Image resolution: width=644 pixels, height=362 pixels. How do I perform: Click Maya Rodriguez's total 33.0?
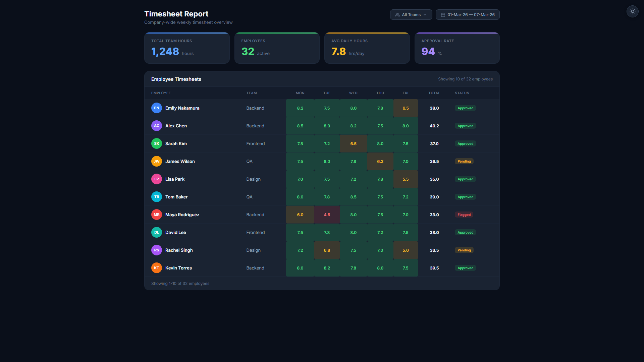(x=434, y=215)
